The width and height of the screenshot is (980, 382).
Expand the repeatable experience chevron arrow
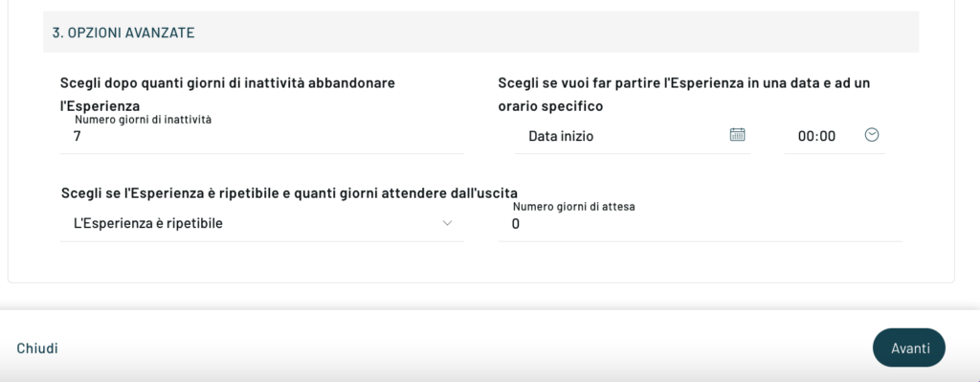[447, 223]
